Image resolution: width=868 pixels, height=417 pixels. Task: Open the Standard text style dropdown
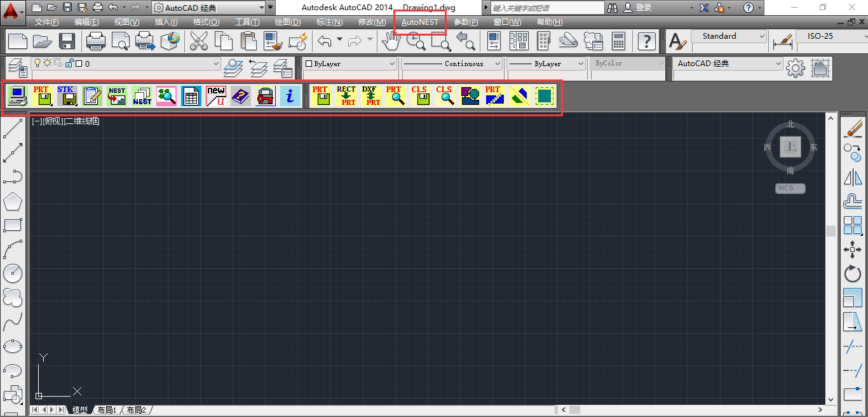point(729,36)
